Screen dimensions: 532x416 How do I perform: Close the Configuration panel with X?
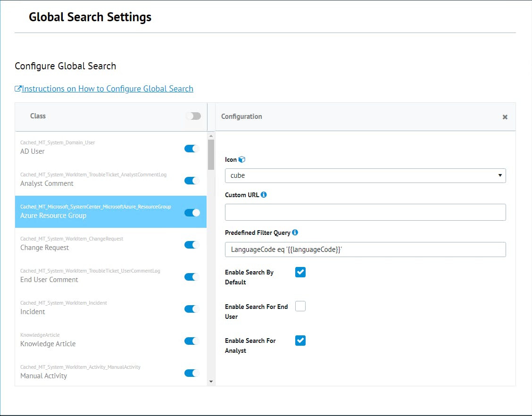coord(505,117)
